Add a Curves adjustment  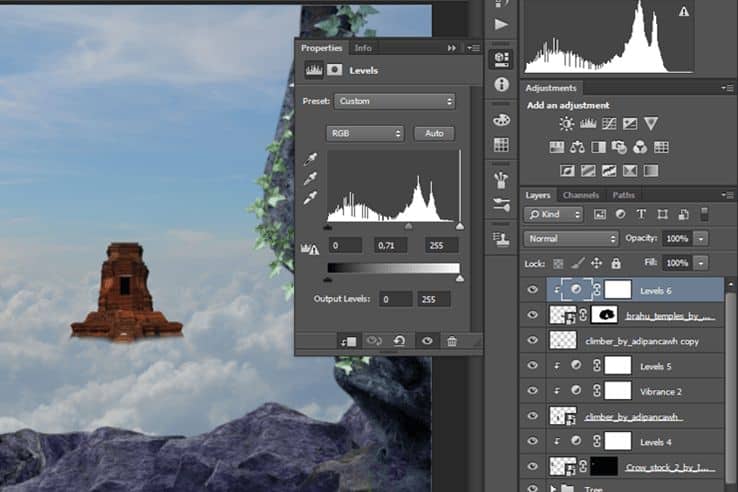tap(609, 124)
